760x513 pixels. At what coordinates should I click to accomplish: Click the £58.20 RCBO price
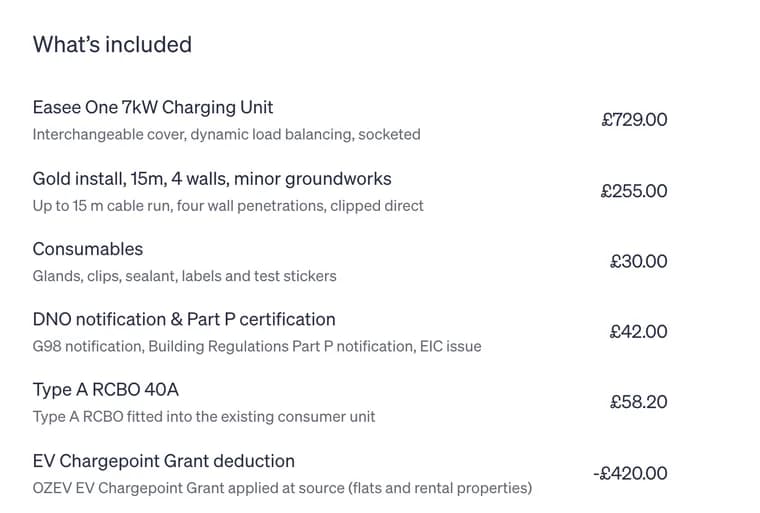tap(638, 402)
